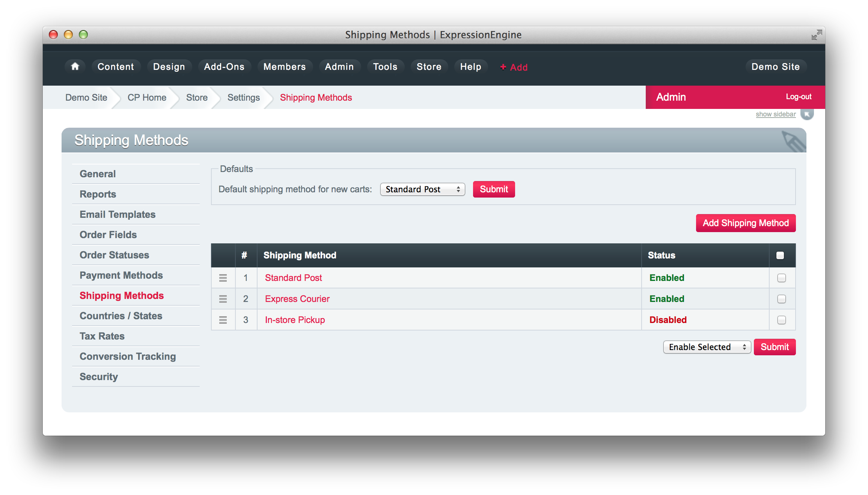Viewport: 868px width, 495px height.
Task: Click the Enabled status of Express Courier
Action: coord(667,299)
